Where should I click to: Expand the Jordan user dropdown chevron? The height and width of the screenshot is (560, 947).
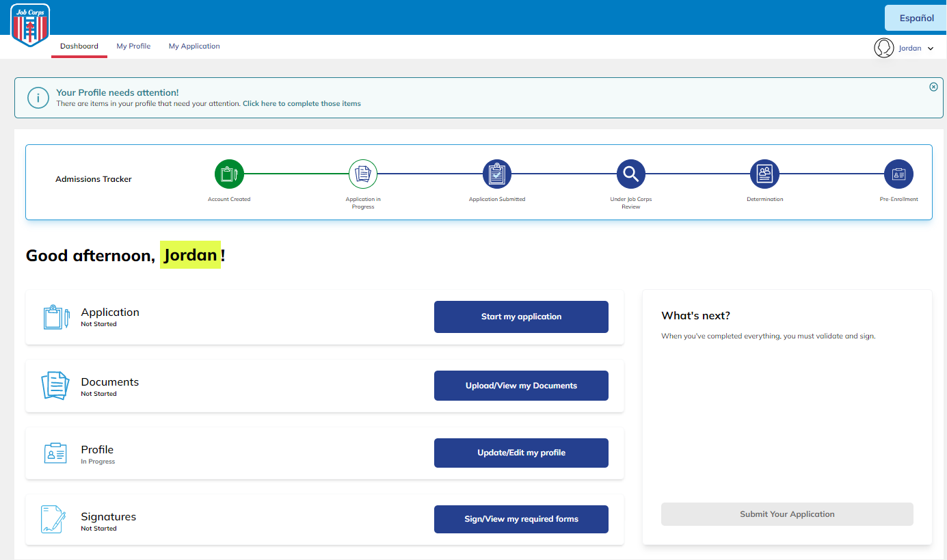coord(931,49)
